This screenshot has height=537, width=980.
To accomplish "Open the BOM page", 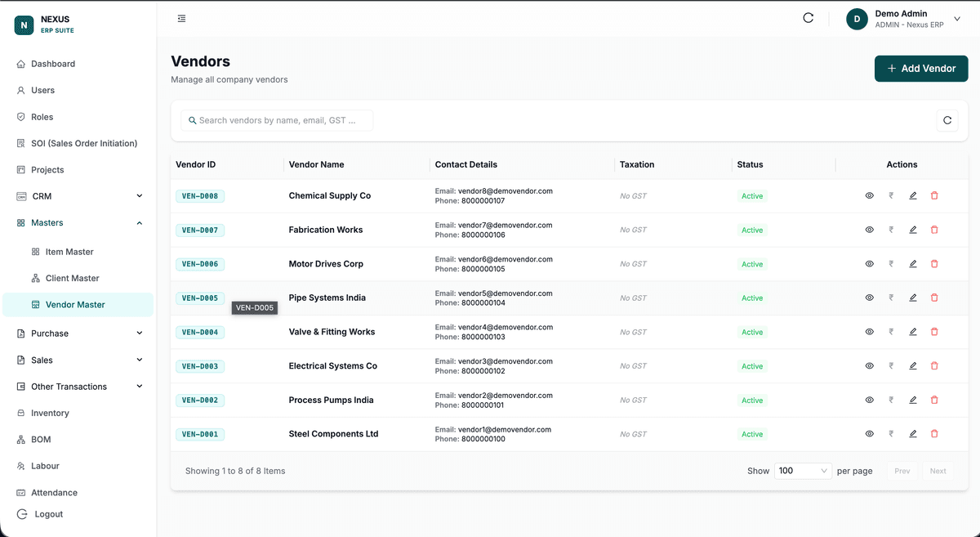I will tap(78, 440).
